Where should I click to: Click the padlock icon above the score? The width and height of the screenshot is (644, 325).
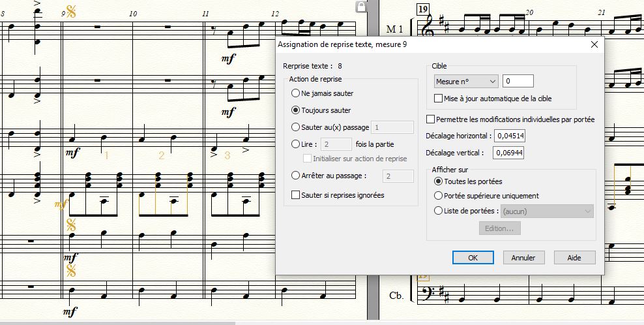pyautogui.click(x=360, y=7)
